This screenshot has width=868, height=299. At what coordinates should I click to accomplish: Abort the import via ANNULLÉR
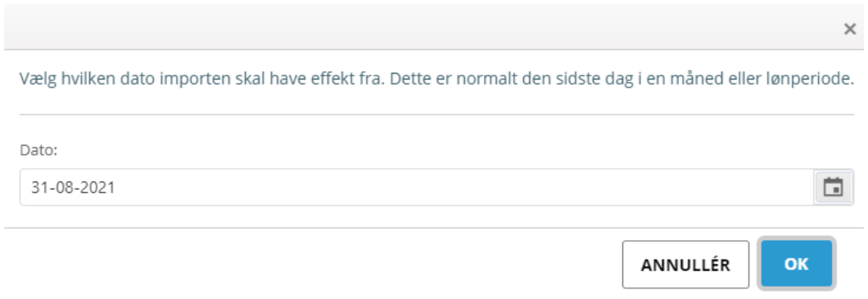[x=685, y=264]
